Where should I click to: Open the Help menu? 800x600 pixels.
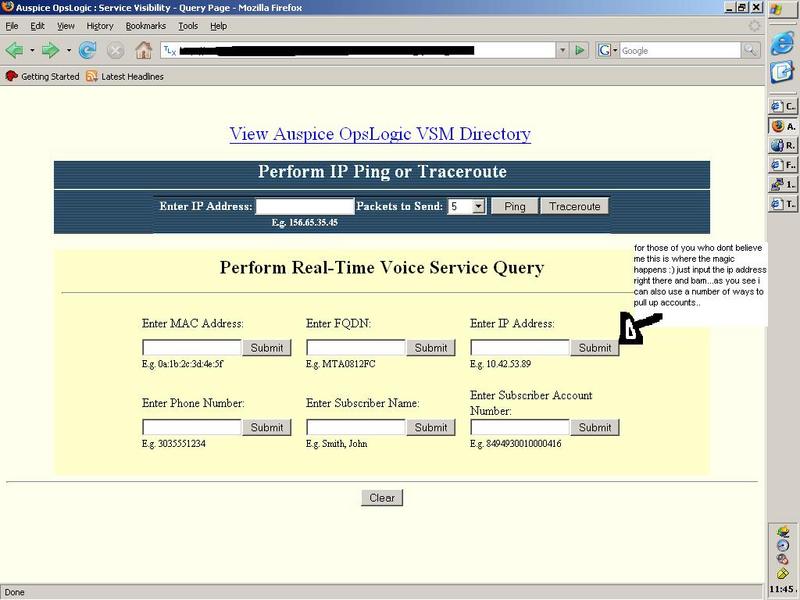(218, 26)
